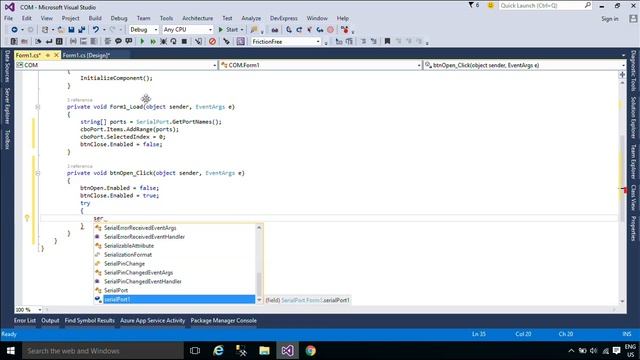
Task: Open the Package Manager Console tab
Action: point(224,321)
